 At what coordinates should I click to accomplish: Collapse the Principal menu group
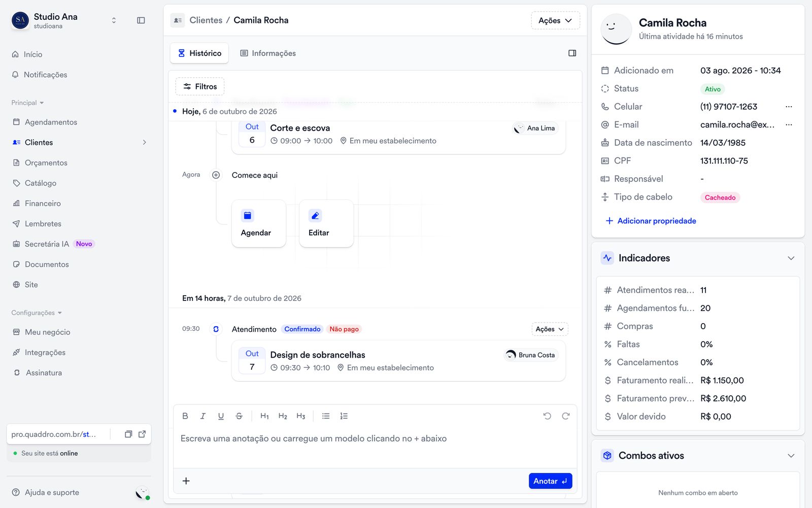[27, 103]
